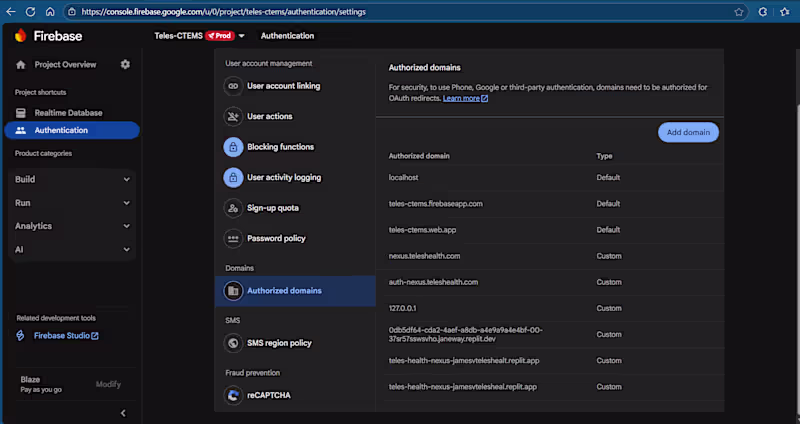Screen dimensions: 800x424
Task: Expand the Run category
Action: pyautogui.click(x=72, y=203)
